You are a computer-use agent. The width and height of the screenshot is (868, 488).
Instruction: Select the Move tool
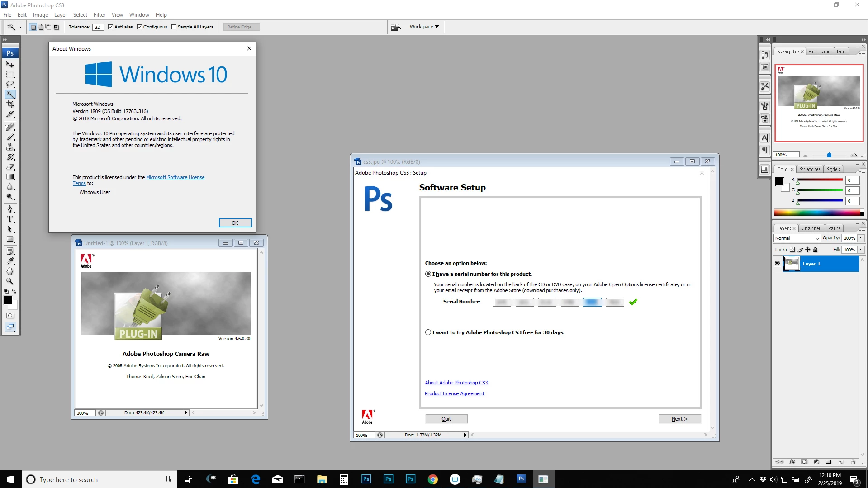pyautogui.click(x=10, y=64)
